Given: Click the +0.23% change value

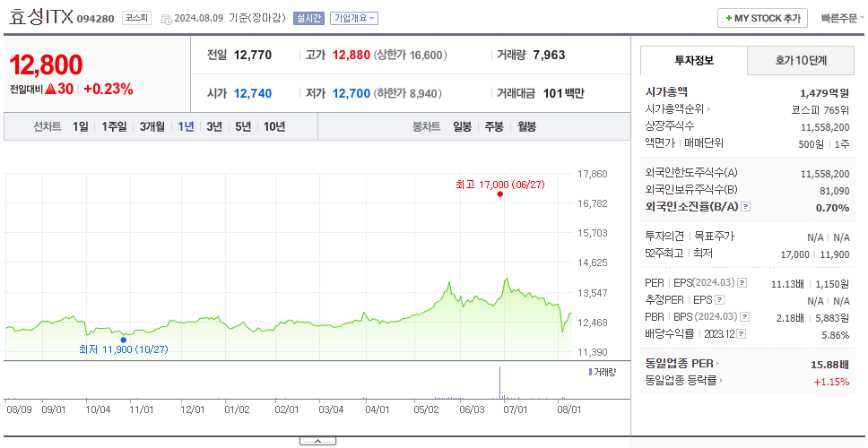Looking at the screenshot, I should (x=108, y=89).
